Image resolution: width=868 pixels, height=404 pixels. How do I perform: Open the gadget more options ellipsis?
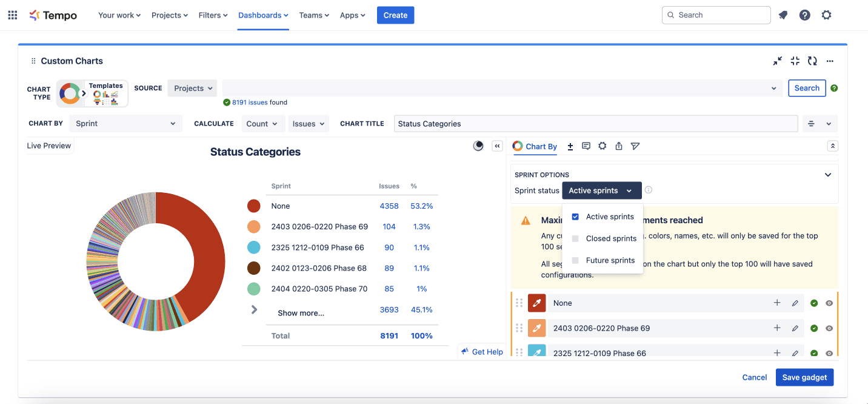pyautogui.click(x=830, y=61)
